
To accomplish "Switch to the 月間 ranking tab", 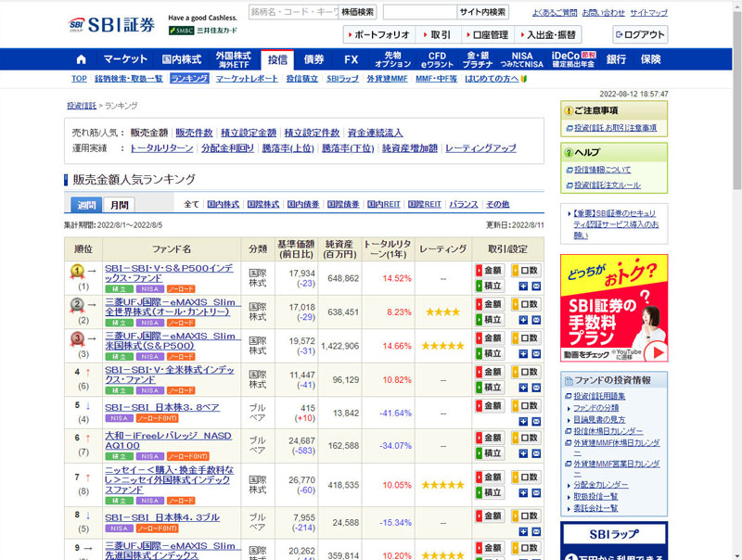I will pyautogui.click(x=118, y=205).
